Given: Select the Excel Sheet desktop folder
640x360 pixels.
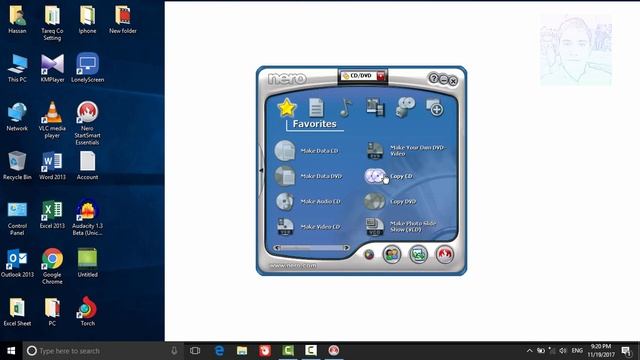Looking at the screenshot, I should tap(17, 312).
